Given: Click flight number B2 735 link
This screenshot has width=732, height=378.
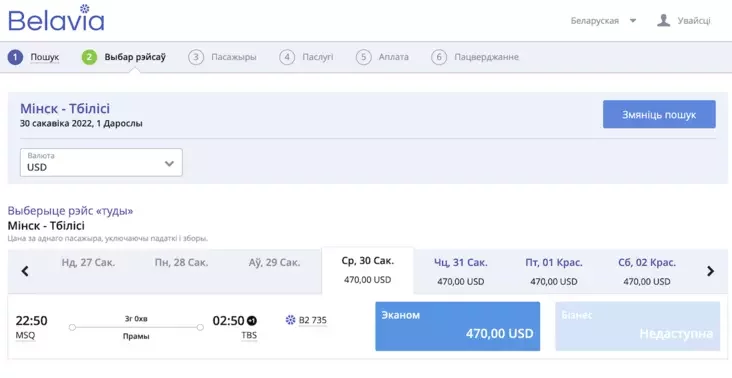Looking at the screenshot, I should 312,320.
